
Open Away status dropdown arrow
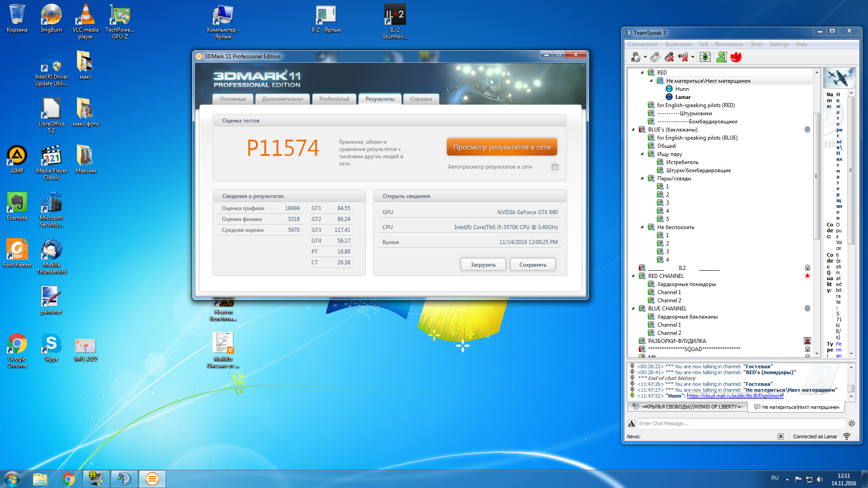[x=645, y=57]
